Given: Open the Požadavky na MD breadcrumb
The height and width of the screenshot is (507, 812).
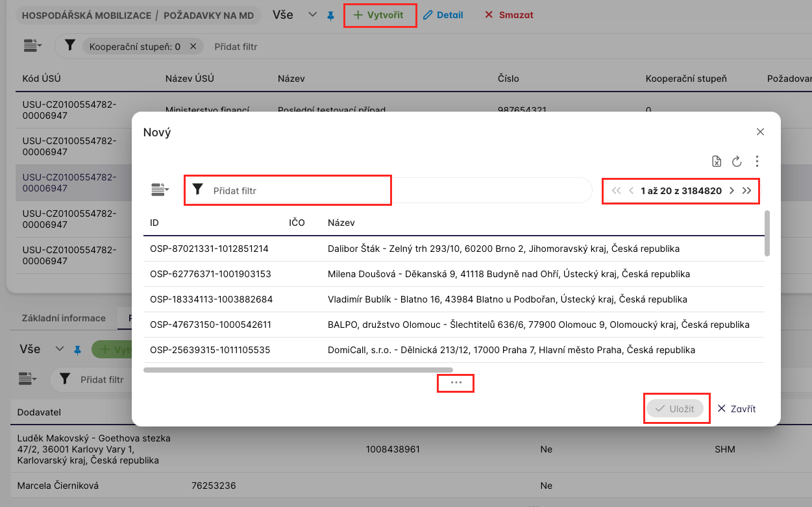Looking at the screenshot, I should click(208, 15).
